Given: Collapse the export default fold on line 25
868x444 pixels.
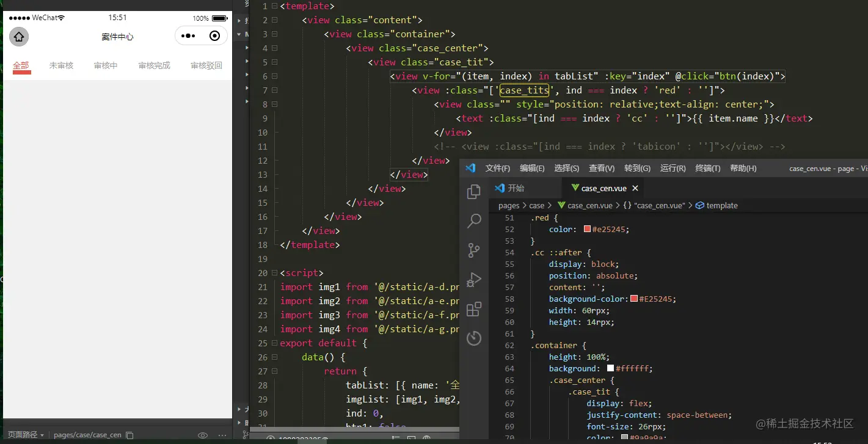Looking at the screenshot, I should 275,343.
